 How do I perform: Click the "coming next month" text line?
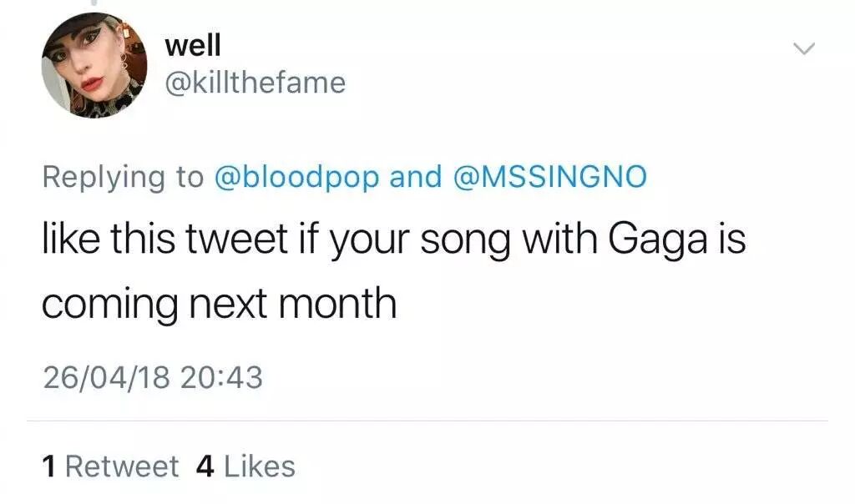(219, 303)
